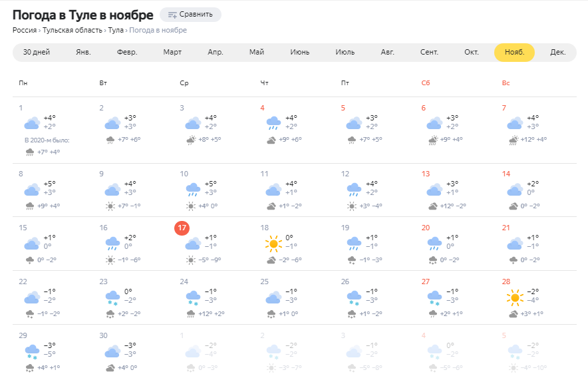
Task: Switch to the 30 дней tab
Action: 37,52
